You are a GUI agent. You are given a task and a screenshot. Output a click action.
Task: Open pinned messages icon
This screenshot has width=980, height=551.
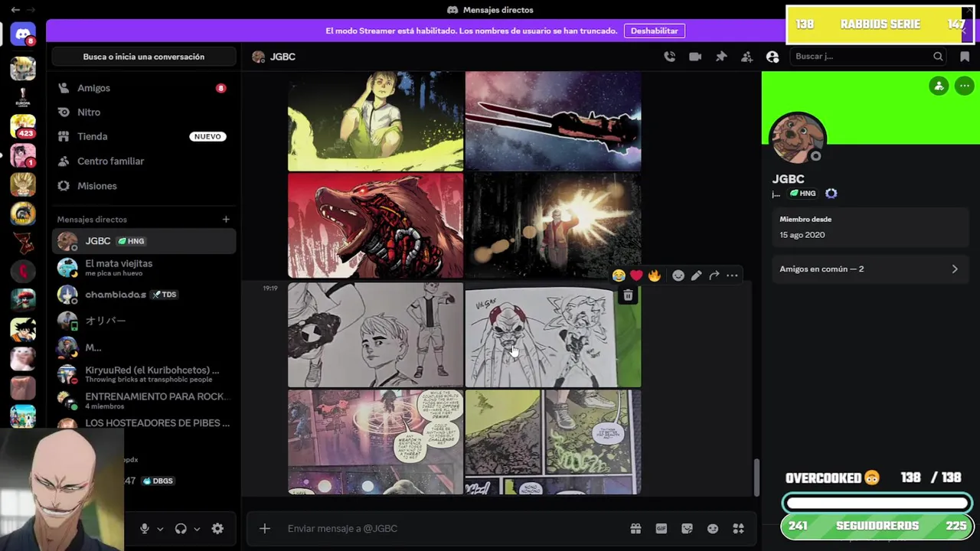click(721, 57)
